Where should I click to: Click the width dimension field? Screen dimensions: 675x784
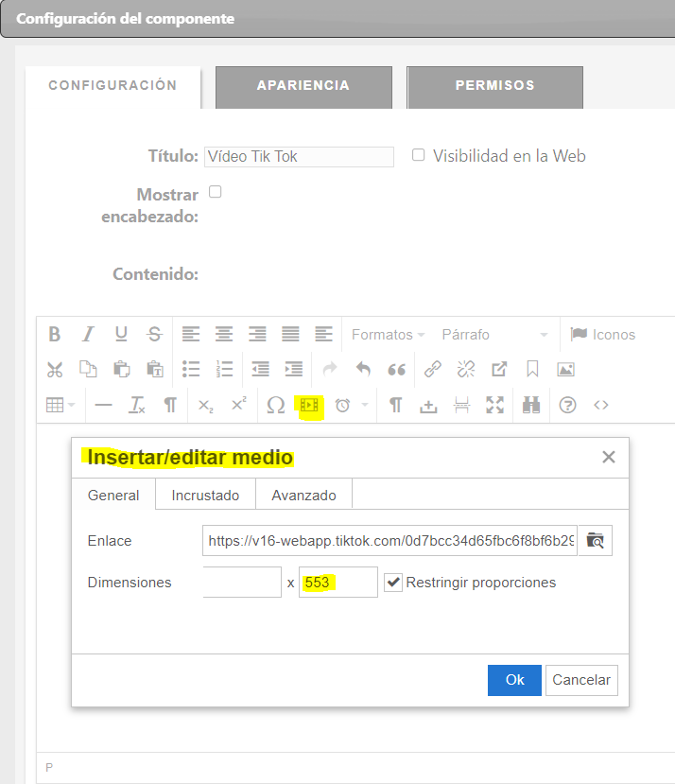(242, 582)
